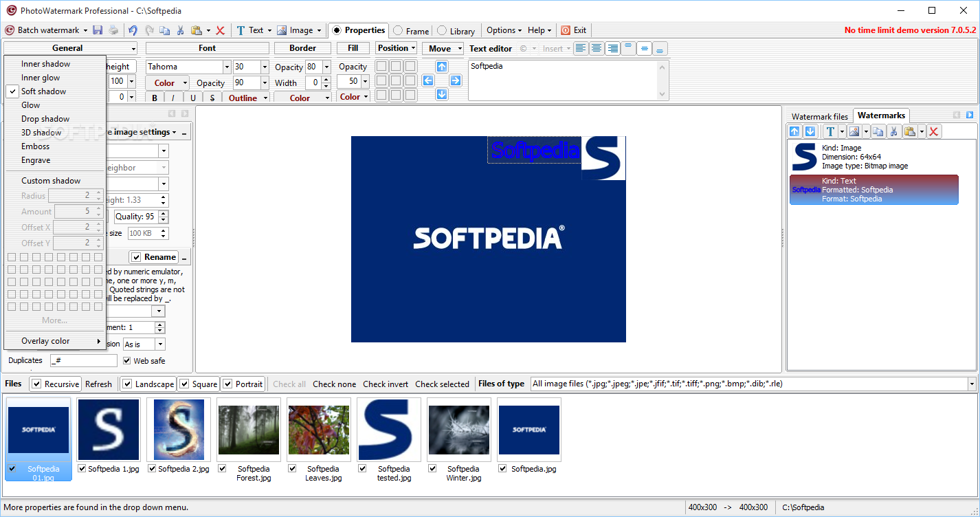The width and height of the screenshot is (980, 517).
Task: Toggle the Portrait checkbox
Action: pyautogui.click(x=227, y=384)
